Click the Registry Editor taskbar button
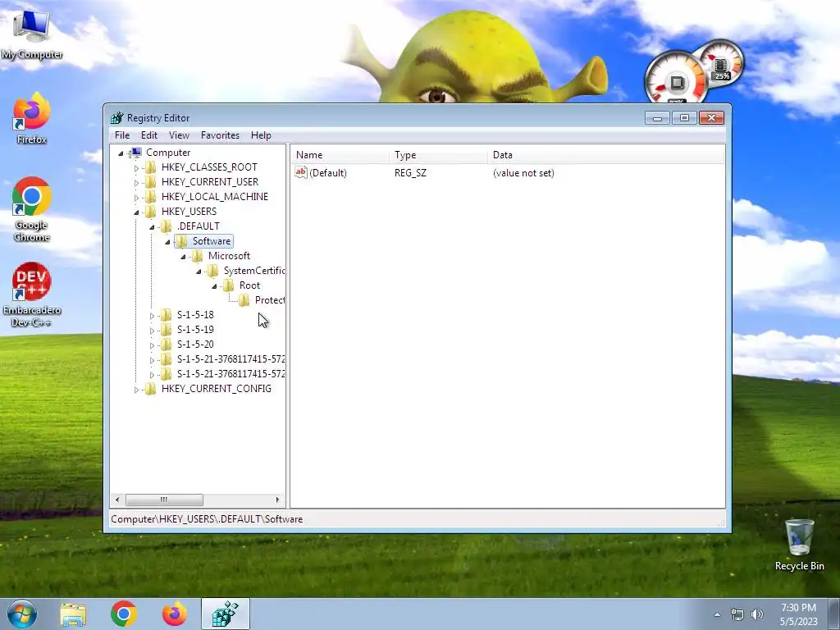Viewport: 840px width, 630px height. (226, 614)
